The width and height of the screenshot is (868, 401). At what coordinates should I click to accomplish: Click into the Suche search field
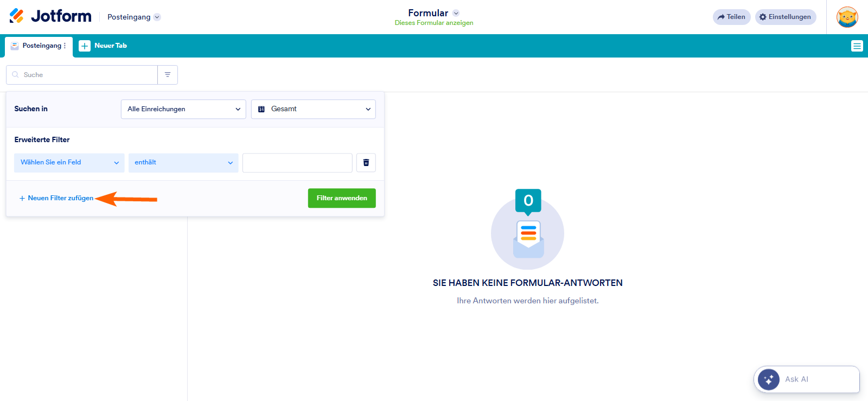pyautogui.click(x=87, y=75)
